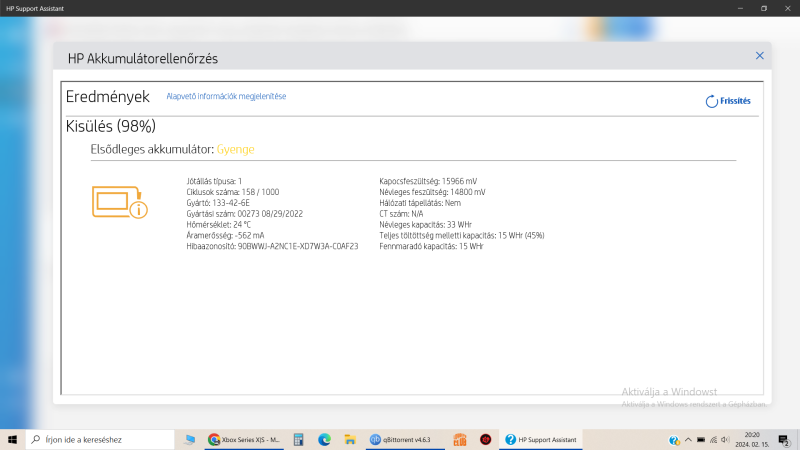Select Ciklusok száma: 158 / 1000 text
This screenshot has width=800, height=450.
233,192
